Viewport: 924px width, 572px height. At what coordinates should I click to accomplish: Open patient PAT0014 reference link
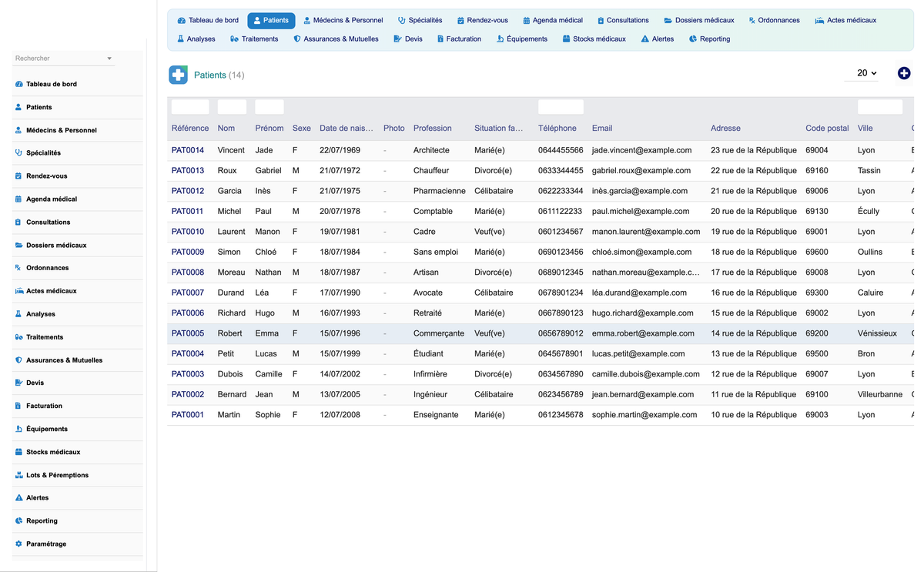188,150
